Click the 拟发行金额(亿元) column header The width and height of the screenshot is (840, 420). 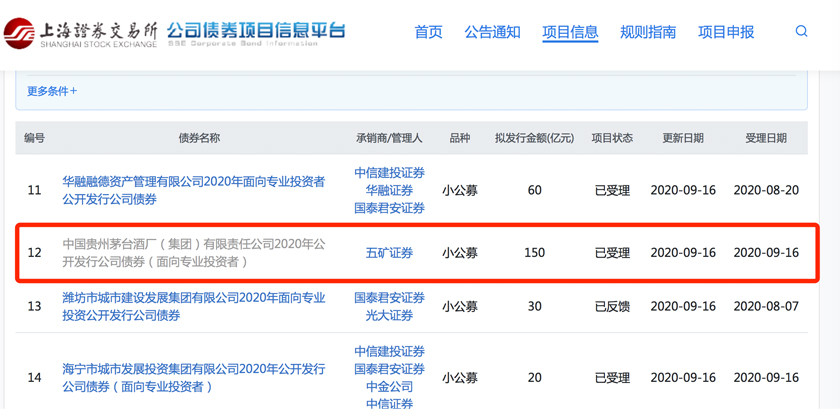pyautogui.click(x=535, y=138)
